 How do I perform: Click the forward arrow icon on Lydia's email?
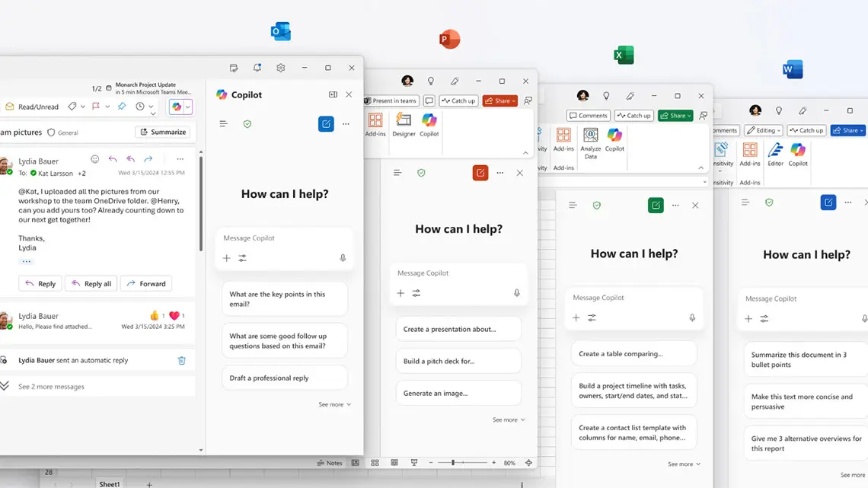pos(148,159)
